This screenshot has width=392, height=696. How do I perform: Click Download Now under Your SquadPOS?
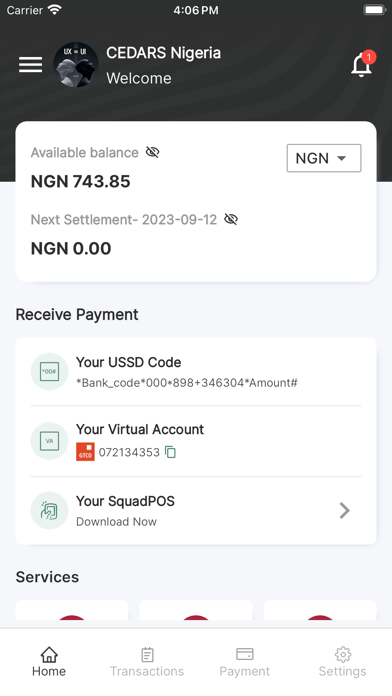click(116, 522)
